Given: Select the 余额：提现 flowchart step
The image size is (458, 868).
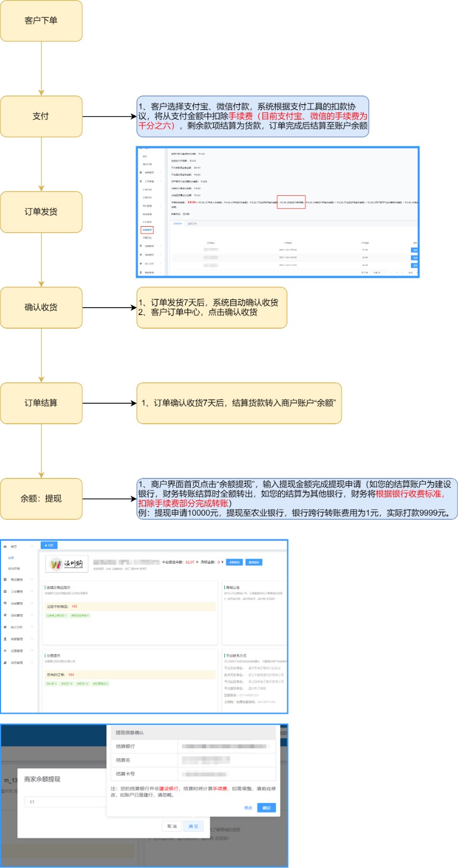Looking at the screenshot, I should 41,499.
